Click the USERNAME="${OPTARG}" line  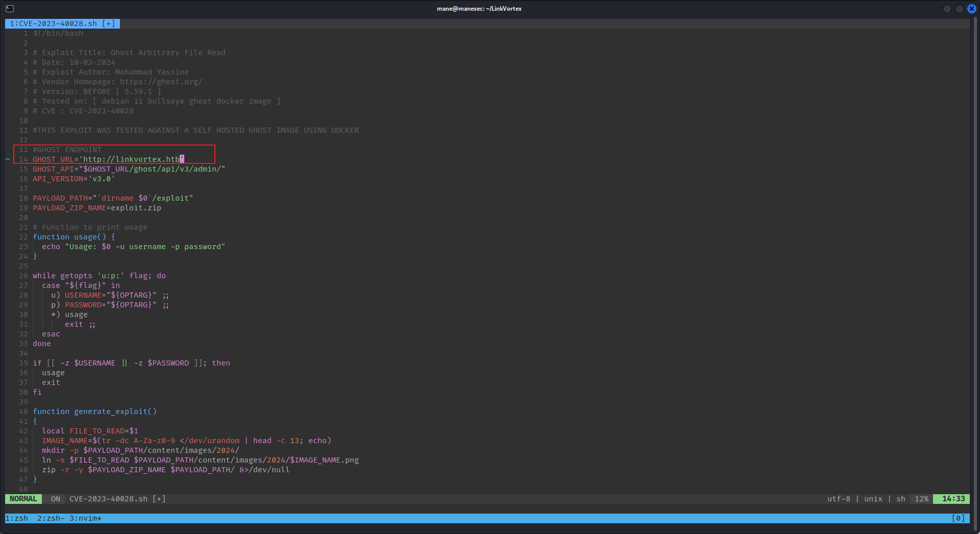pyautogui.click(x=110, y=295)
